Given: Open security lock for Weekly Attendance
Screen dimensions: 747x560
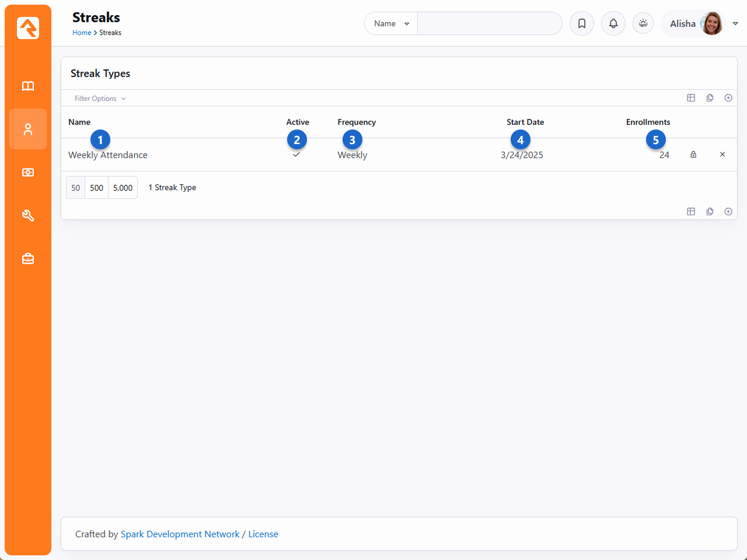Looking at the screenshot, I should pos(693,155).
